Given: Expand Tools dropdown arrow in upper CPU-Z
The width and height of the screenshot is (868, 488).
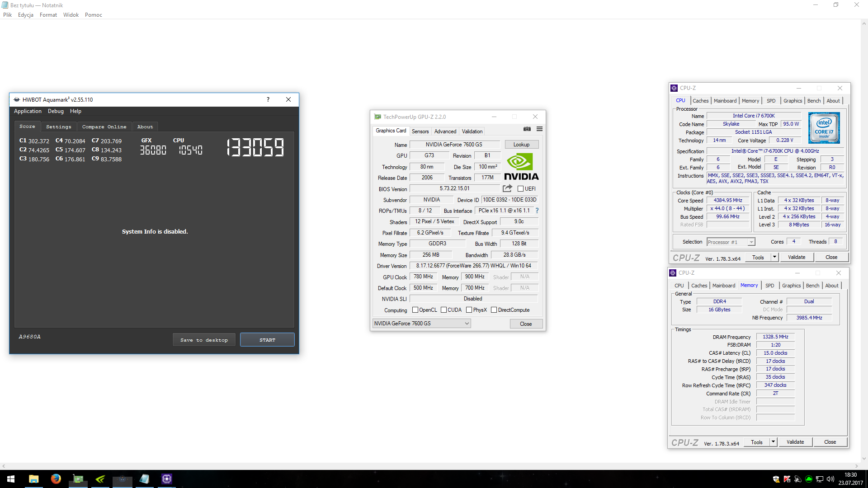Looking at the screenshot, I should 774,257.
